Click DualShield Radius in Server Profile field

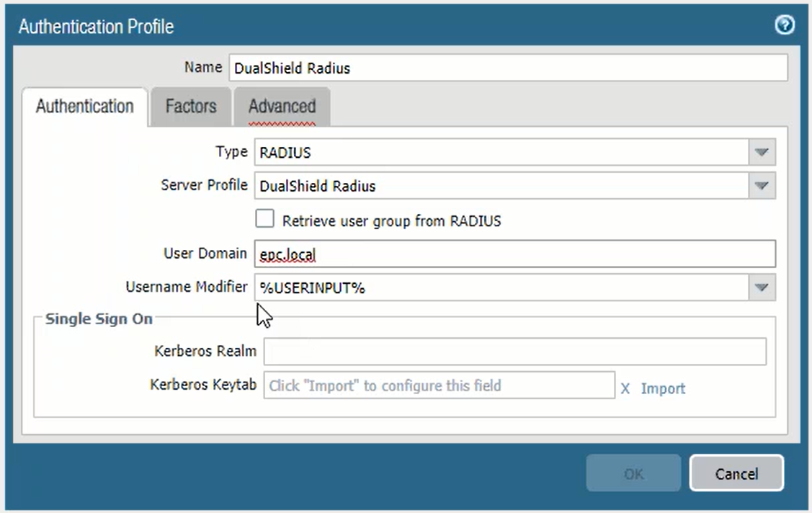(x=318, y=186)
